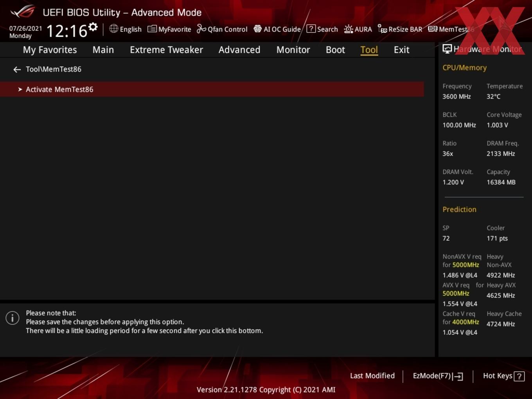Click the English language label
The width and height of the screenshot is (532, 399).
coord(131,29)
